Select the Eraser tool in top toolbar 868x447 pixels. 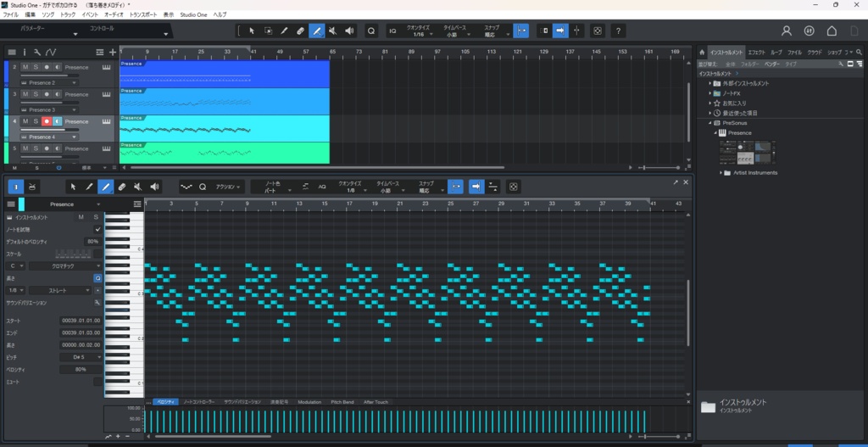pyautogui.click(x=300, y=31)
